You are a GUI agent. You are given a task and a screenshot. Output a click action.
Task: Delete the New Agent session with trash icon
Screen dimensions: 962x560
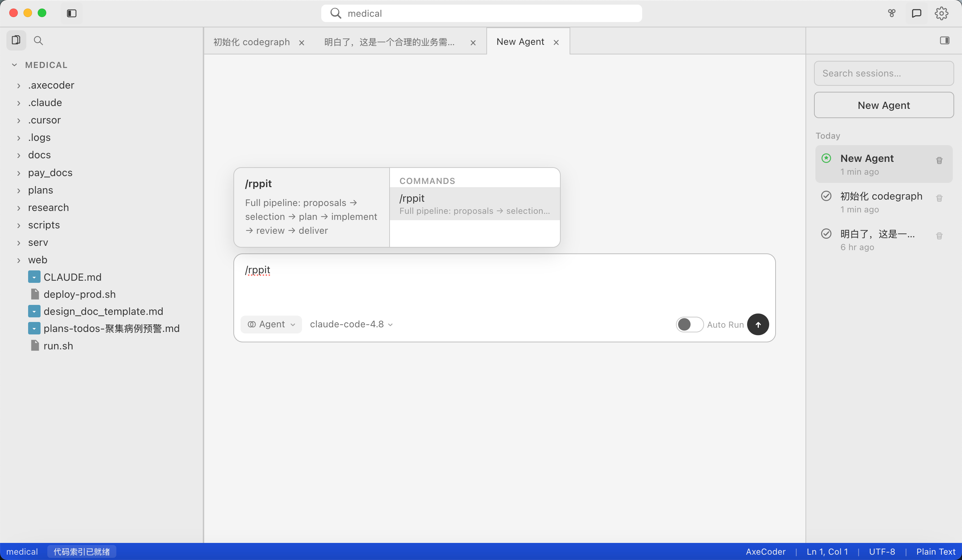[x=939, y=161]
